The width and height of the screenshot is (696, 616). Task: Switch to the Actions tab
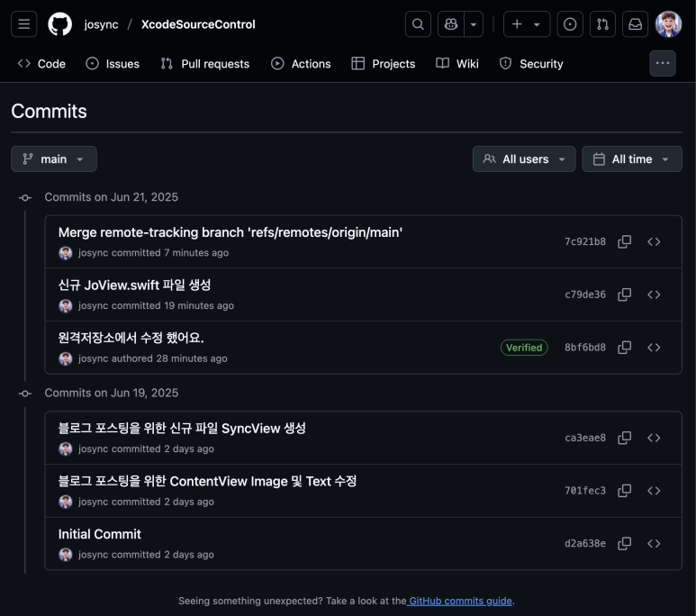[x=301, y=64]
